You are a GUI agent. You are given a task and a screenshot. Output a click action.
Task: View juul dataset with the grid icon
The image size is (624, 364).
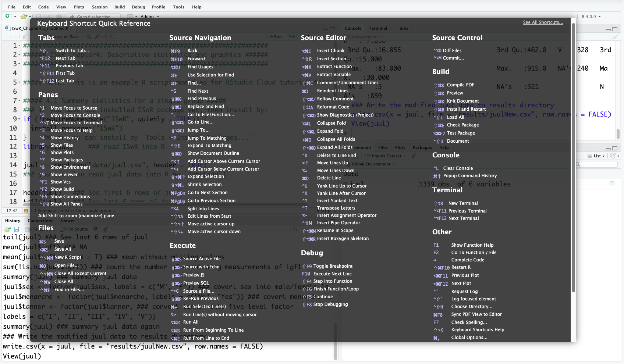[x=612, y=183]
